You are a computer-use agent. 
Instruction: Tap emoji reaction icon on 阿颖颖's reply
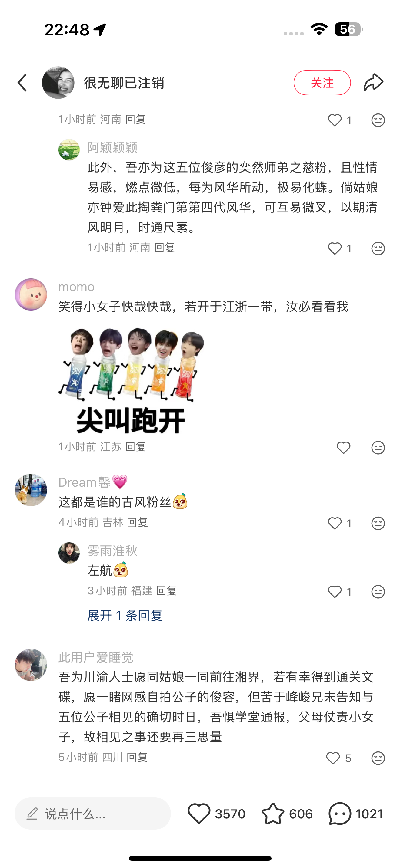tap(378, 249)
